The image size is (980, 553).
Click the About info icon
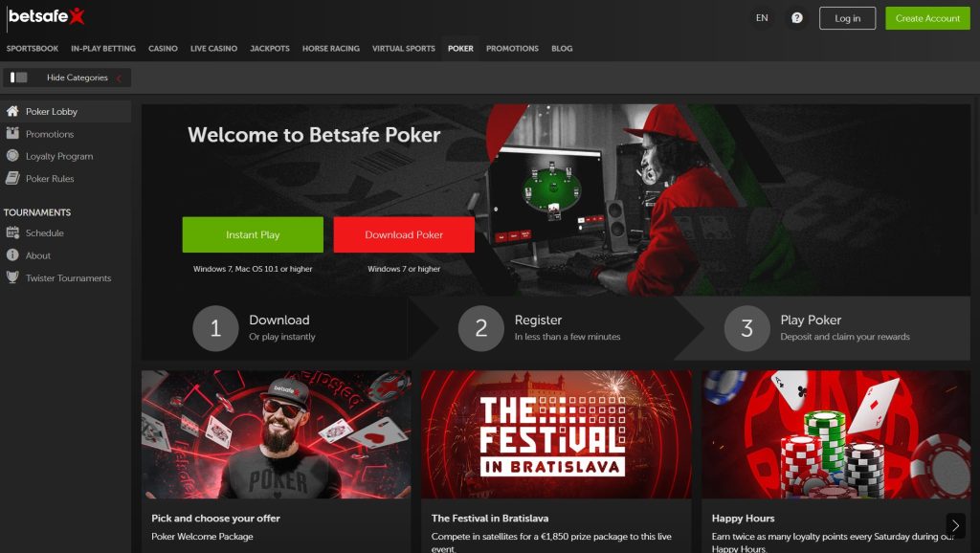(x=12, y=254)
